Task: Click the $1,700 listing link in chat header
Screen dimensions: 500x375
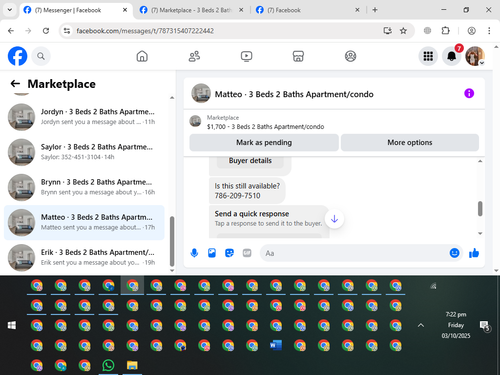Action: 265,127
